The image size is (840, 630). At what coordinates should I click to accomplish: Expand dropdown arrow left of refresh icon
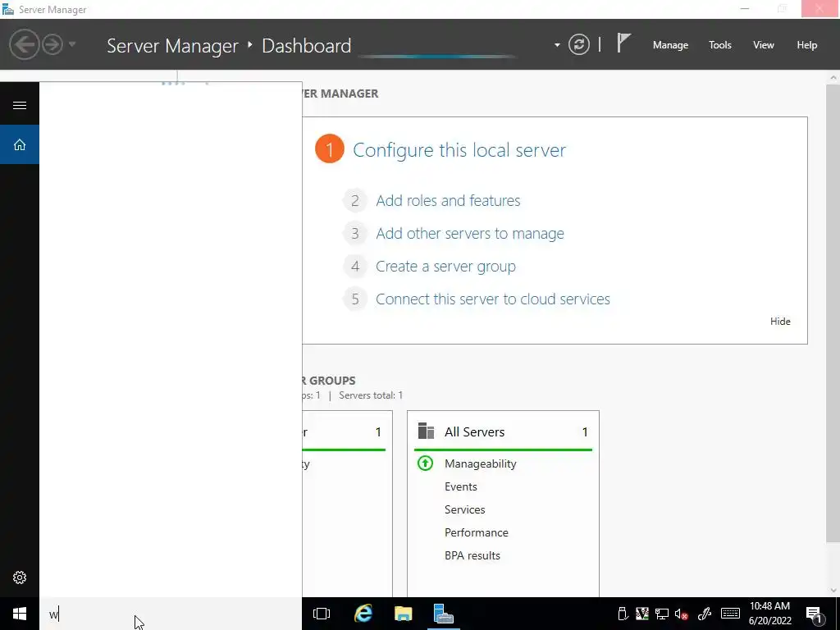tap(557, 45)
